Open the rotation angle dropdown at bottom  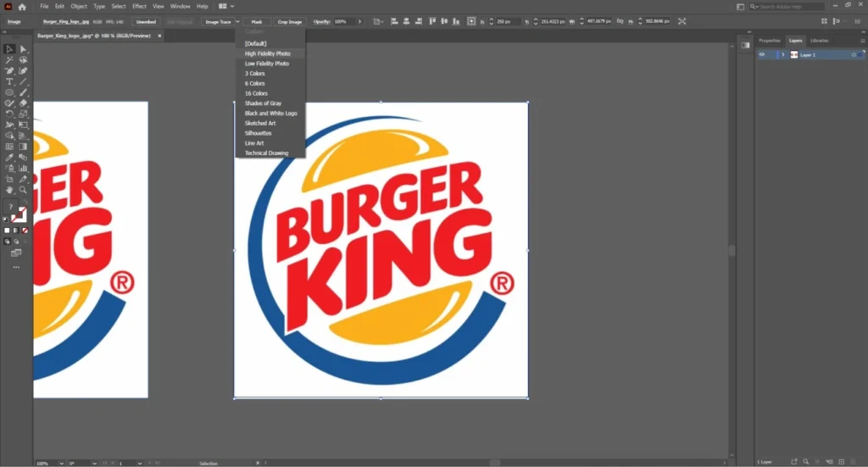[x=95, y=463]
